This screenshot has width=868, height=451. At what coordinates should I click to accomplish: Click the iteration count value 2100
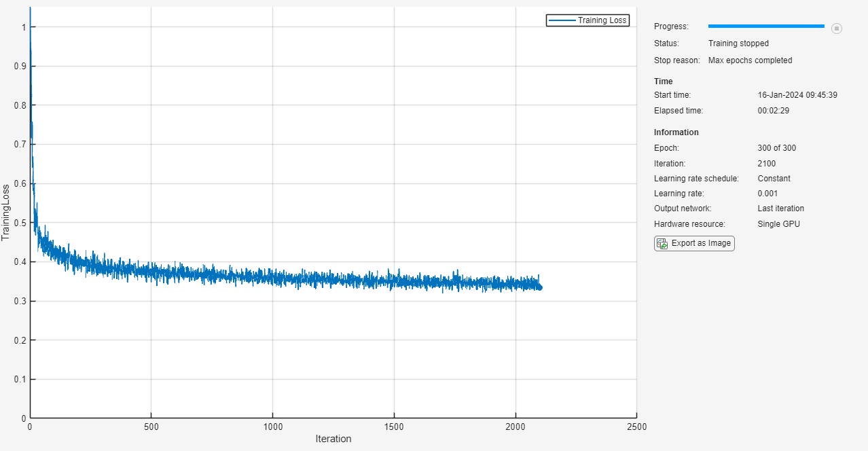(766, 164)
